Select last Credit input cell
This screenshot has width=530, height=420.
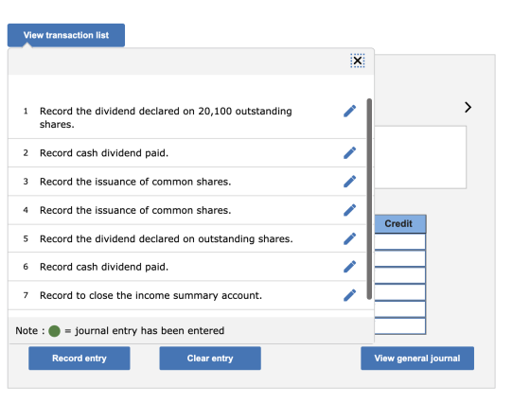tap(399, 326)
